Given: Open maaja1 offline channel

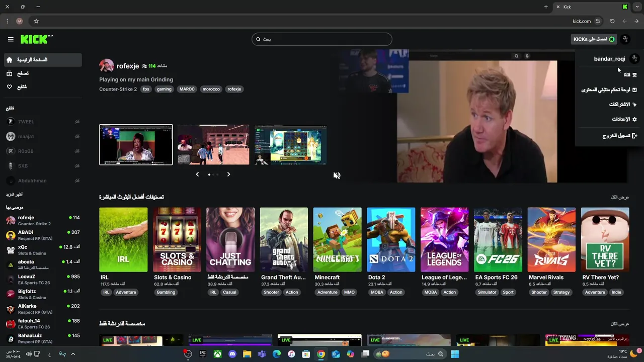Looking at the screenshot, I should (42, 136).
